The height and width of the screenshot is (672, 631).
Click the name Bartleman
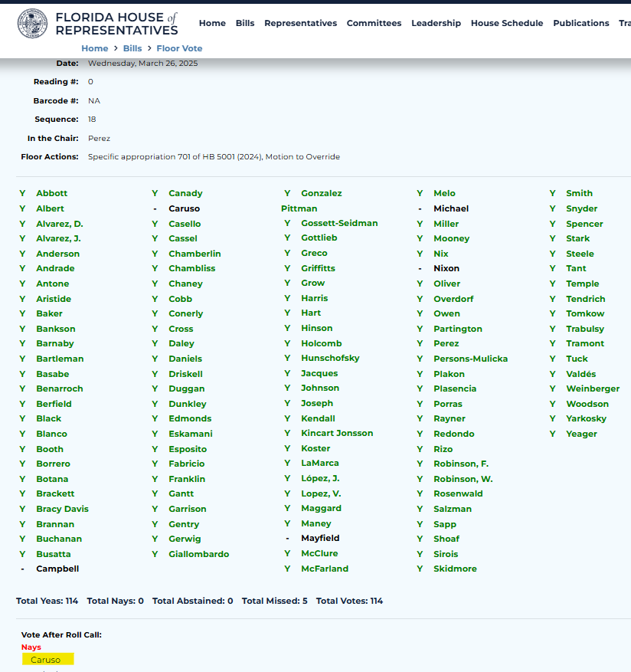click(60, 359)
